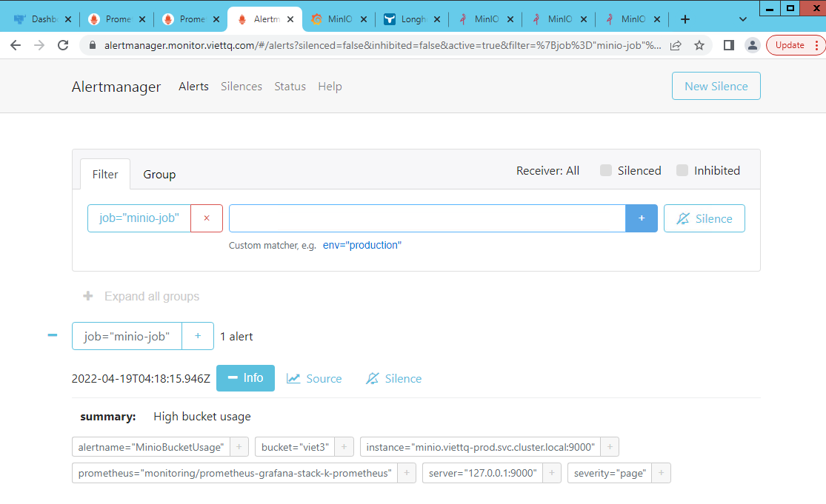826x504 pixels.
Task: Use the env="production" example matcher
Action: (x=362, y=245)
